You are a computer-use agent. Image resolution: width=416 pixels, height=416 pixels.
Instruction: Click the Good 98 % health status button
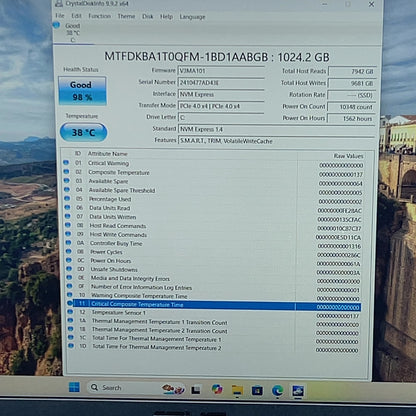[x=82, y=91]
